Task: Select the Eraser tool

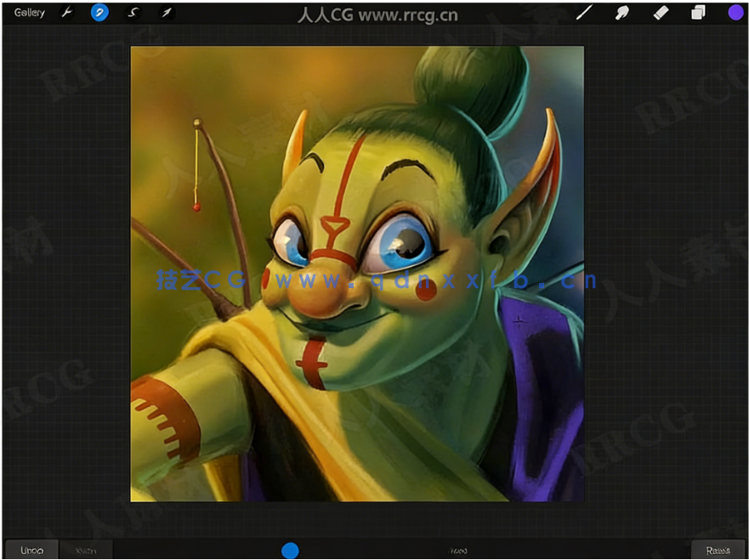Action: (x=661, y=13)
